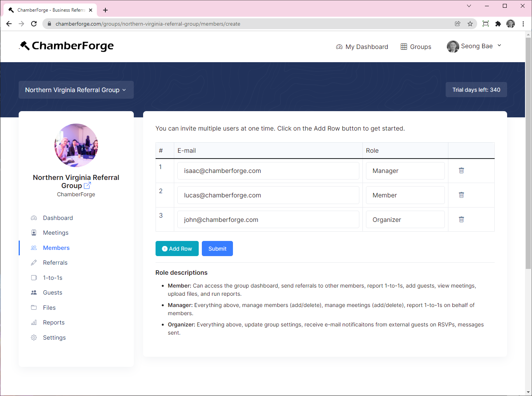
Task: Click the Add Row button
Action: point(177,249)
